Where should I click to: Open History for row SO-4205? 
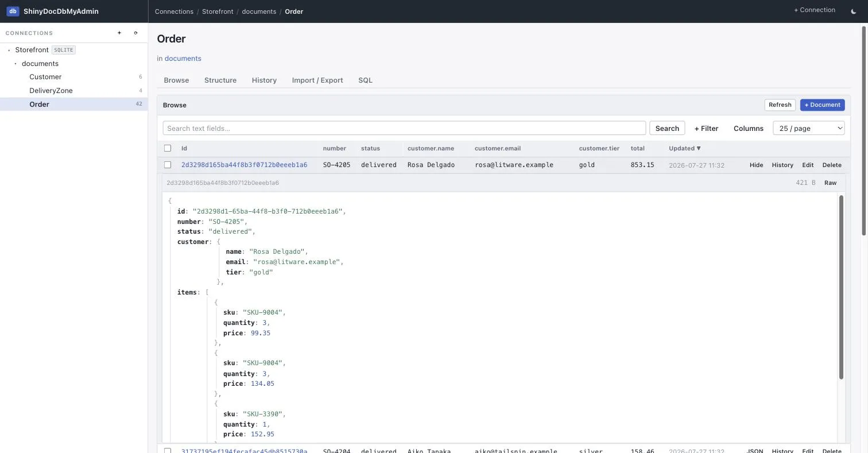pyautogui.click(x=782, y=165)
